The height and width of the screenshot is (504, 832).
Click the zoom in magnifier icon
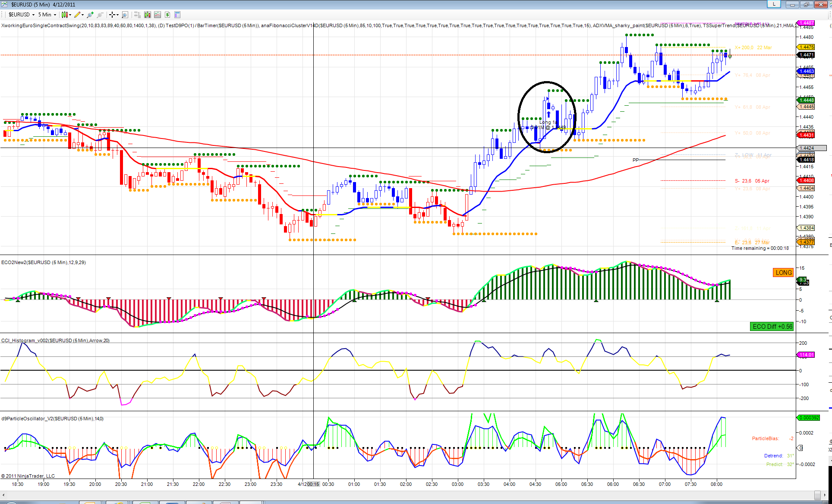(90, 15)
